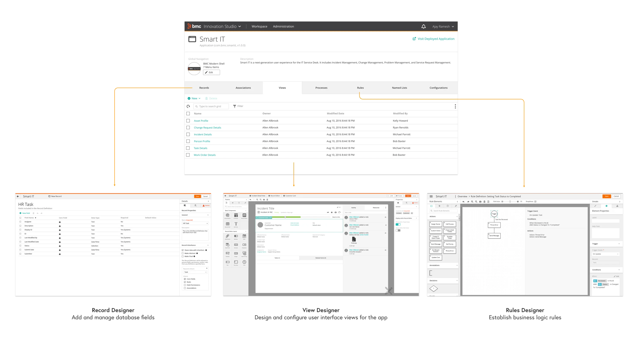Click green progress bar in incident view
Image resolution: width=644 pixels, height=338 pixels.
286,217
